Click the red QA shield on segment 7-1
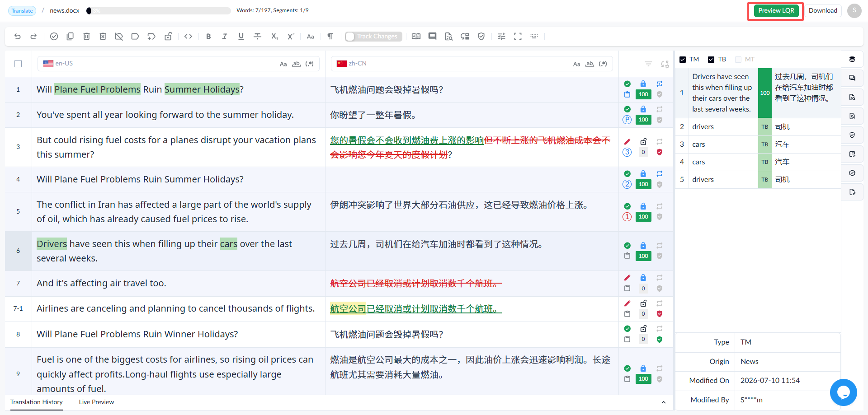This screenshot has width=868, height=415. pyautogui.click(x=660, y=314)
